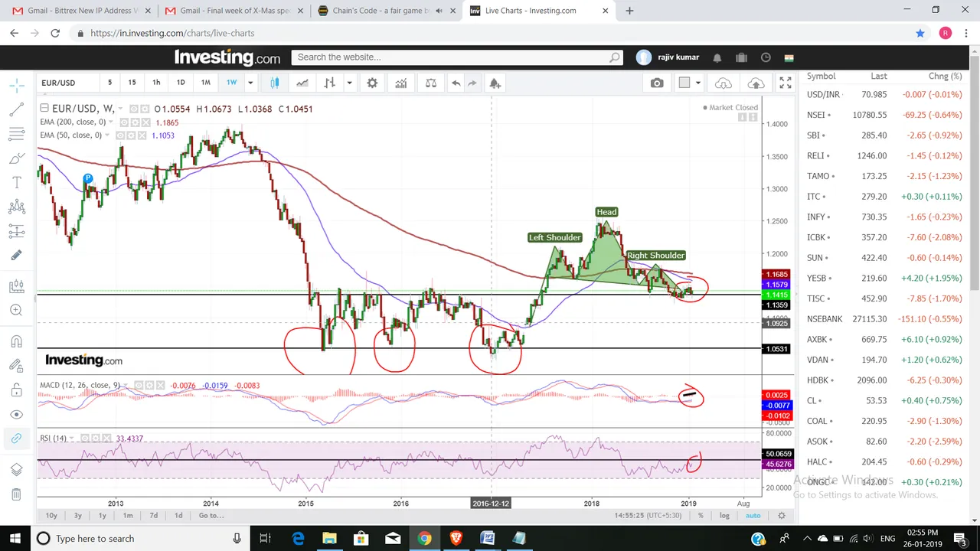The height and width of the screenshot is (551, 980).
Task: Hide the EMA 50 indicator
Action: pos(120,135)
